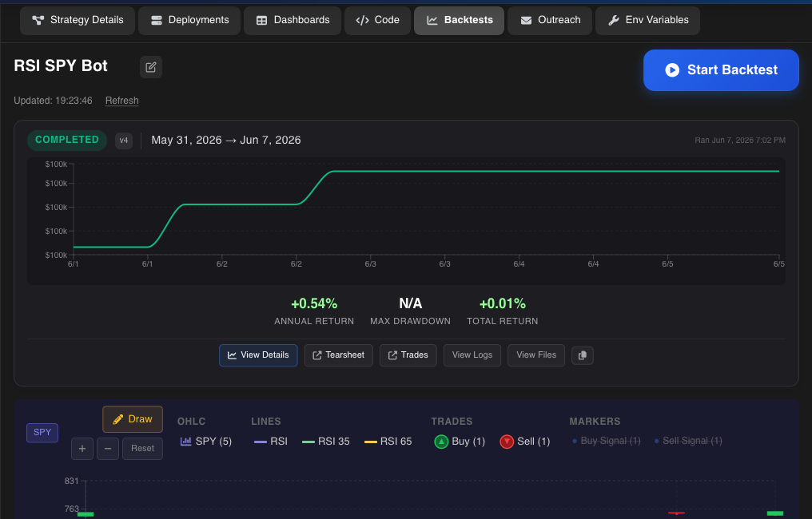
Task: Switch to the Deployments tab
Action: [x=189, y=20]
